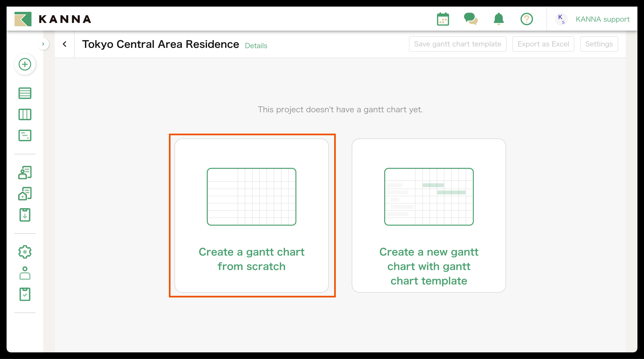The image size is (644, 359).
Task: Open settings via the gear icon
Action: [x=25, y=252]
